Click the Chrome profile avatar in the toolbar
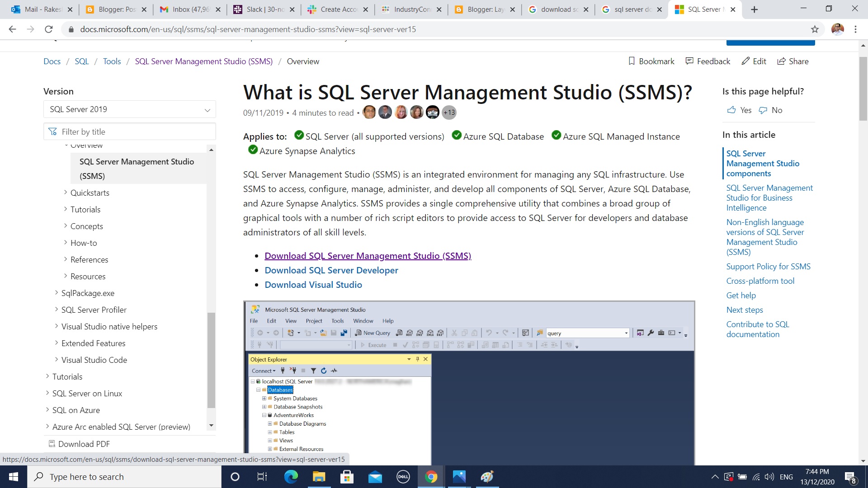Viewport: 868px width, 488px height. point(838,29)
